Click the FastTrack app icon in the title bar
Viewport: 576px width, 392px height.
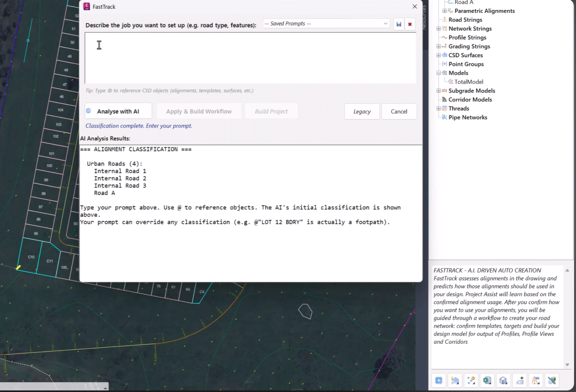tap(87, 7)
